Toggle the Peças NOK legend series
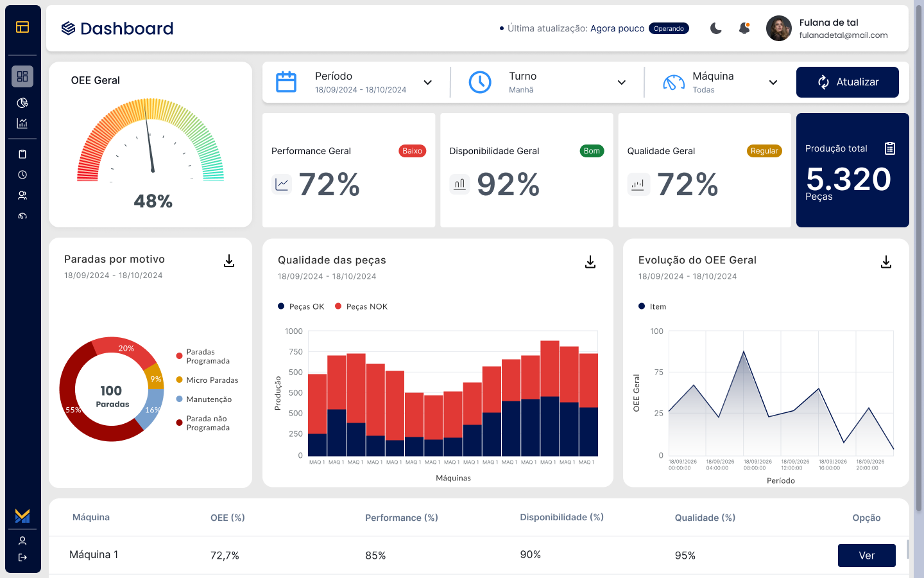The width and height of the screenshot is (924, 578). tap(361, 306)
